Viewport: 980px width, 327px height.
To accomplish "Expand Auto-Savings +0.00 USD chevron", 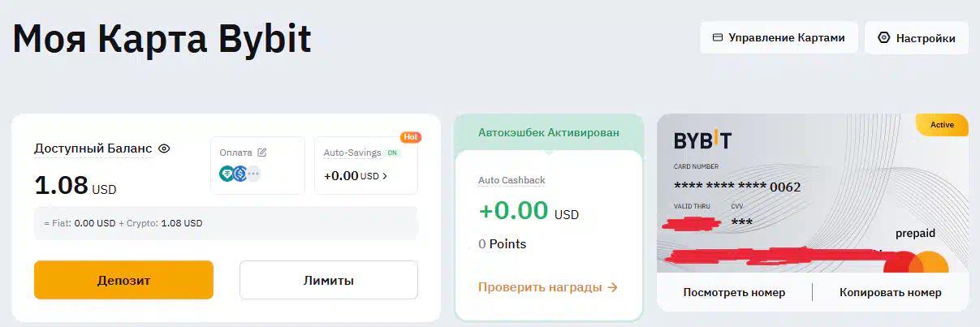I will tap(385, 175).
